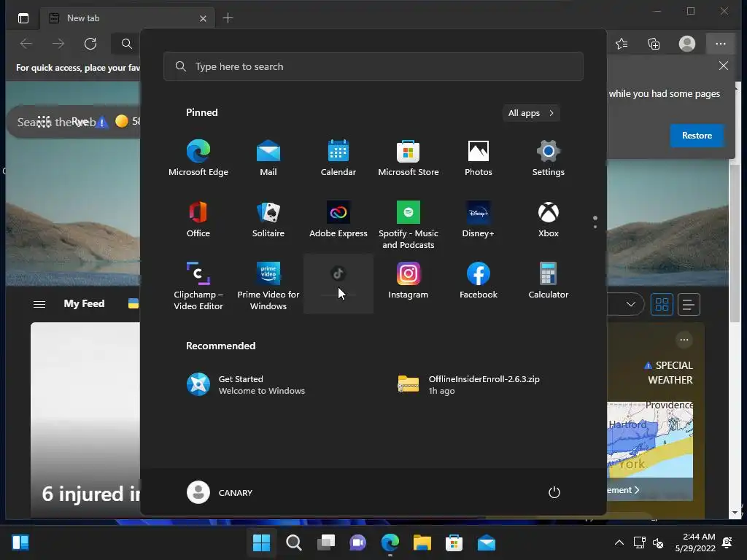Viewport: 747px width, 560px height.
Task: Show hidden system tray icons
Action: pos(619,542)
